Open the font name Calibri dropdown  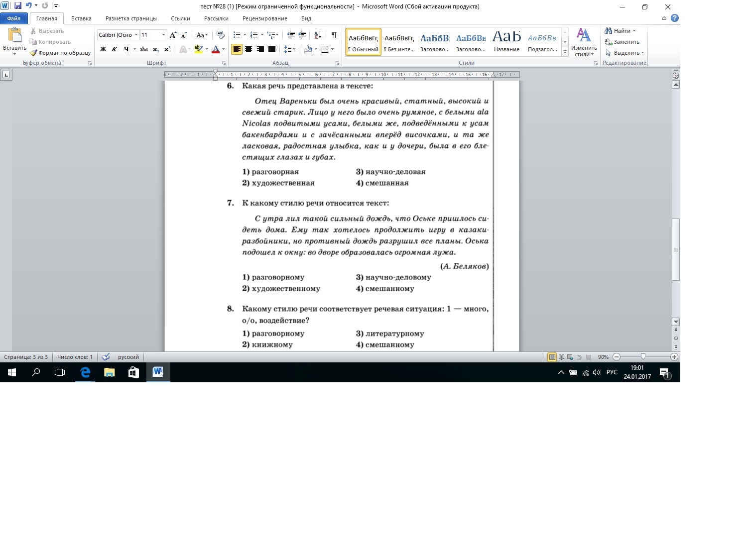click(136, 35)
